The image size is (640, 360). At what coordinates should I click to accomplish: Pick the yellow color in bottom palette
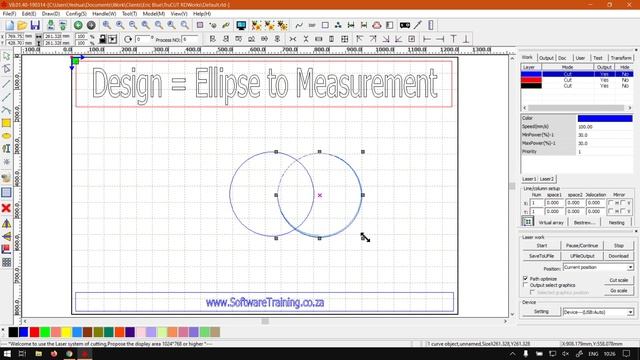click(66, 332)
